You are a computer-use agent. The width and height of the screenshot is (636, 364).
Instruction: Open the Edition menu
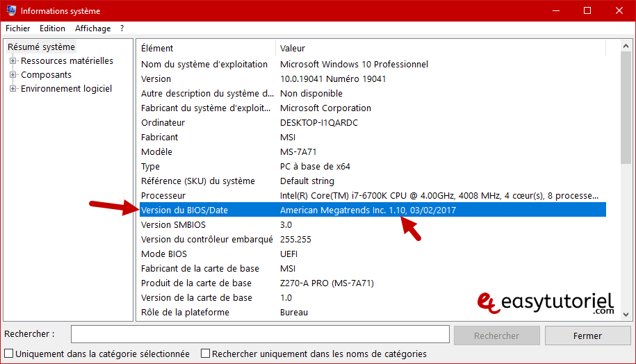pos(52,28)
